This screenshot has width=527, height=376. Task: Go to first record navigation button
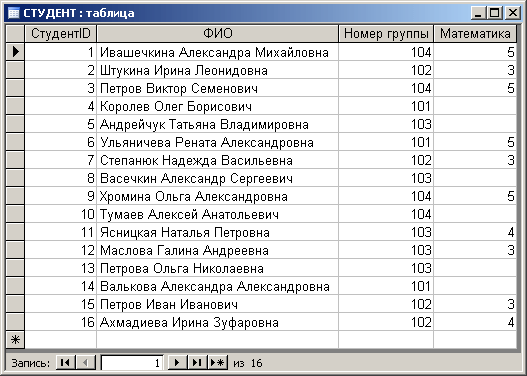[66, 363]
